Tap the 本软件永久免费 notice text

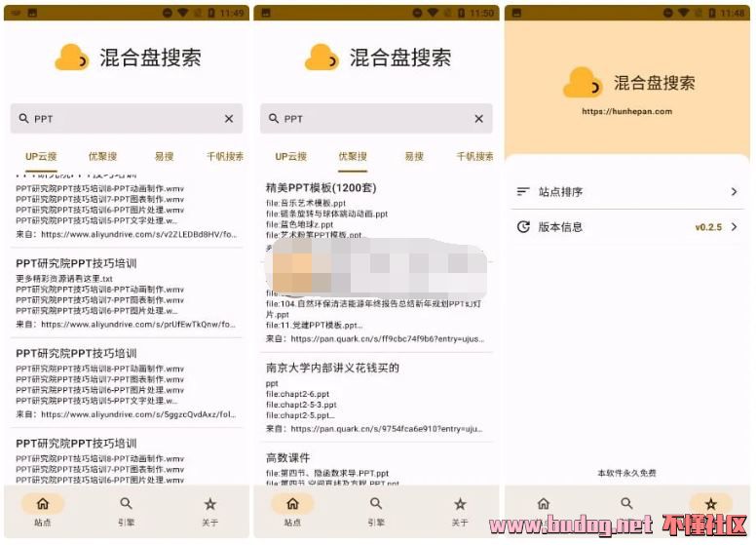coord(626,473)
